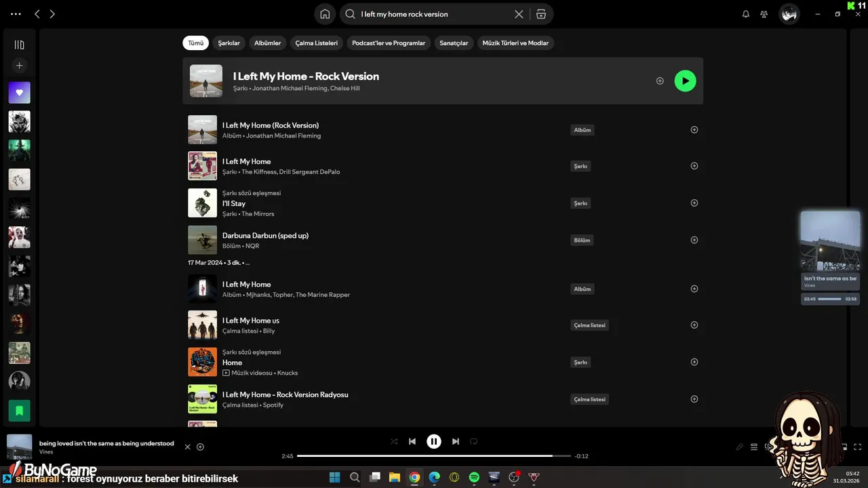The height and width of the screenshot is (488, 868).
Task: Open Your Library sidebar icon
Action: tap(19, 45)
